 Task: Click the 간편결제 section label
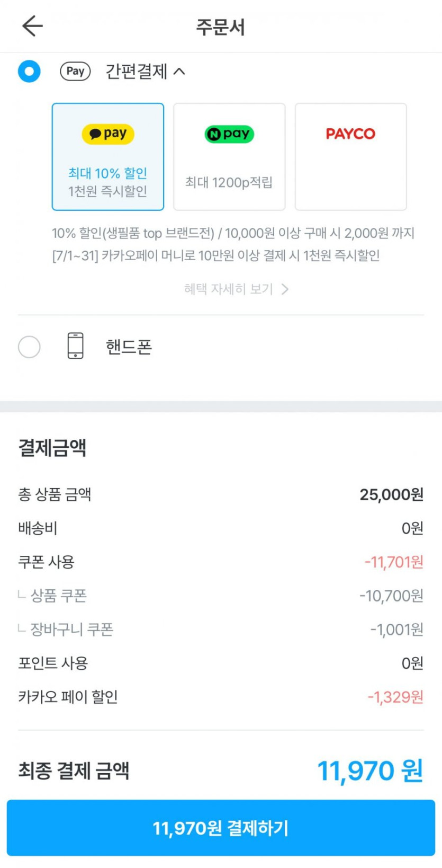point(136,71)
